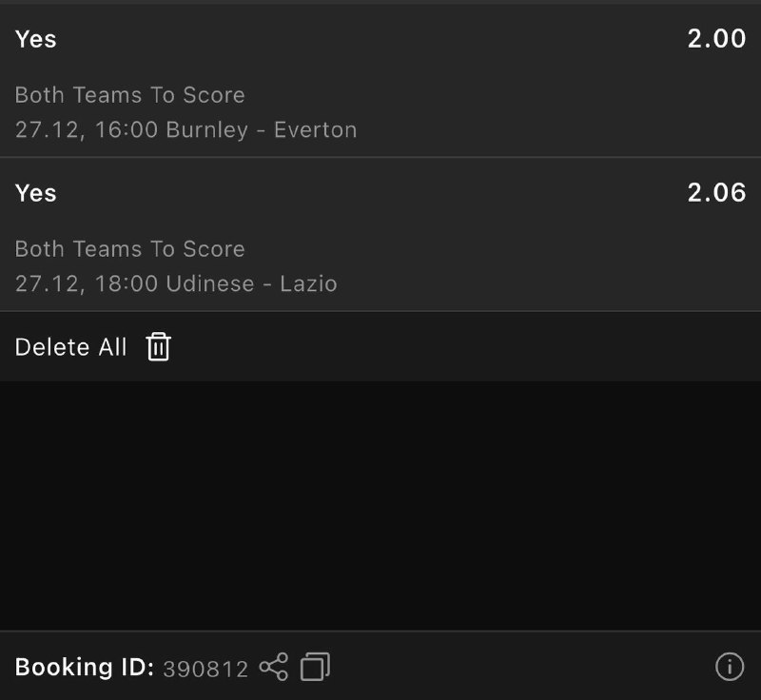Click the 27.12, 18:00 kickoff time
761x700 pixels.
click(x=87, y=283)
